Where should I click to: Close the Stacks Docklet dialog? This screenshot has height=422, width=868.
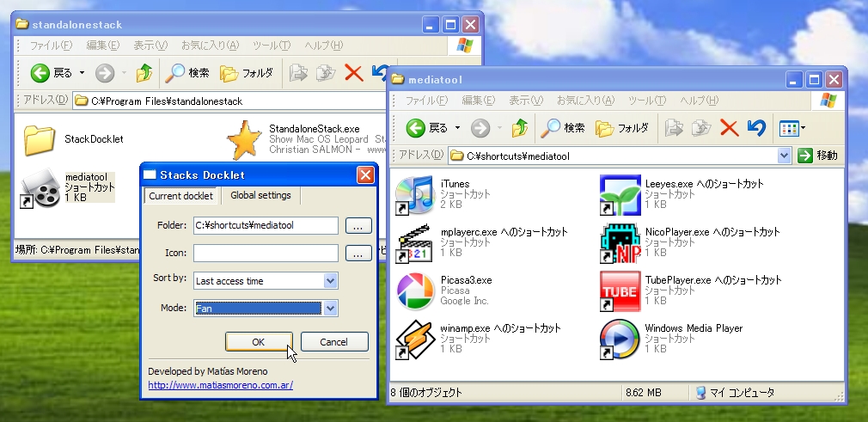click(365, 175)
